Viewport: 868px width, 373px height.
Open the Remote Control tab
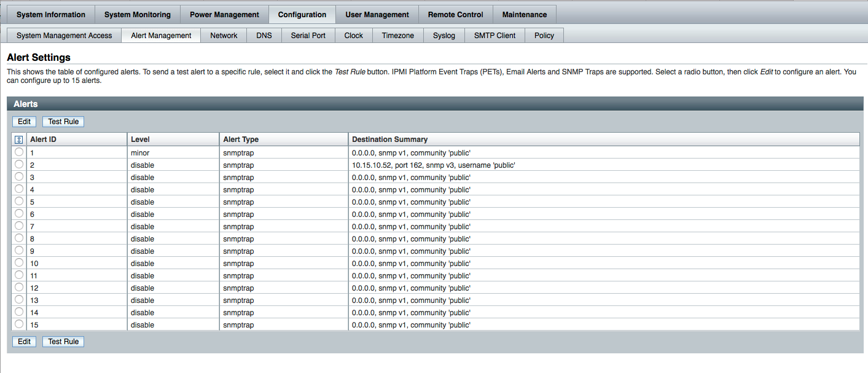[x=456, y=15]
